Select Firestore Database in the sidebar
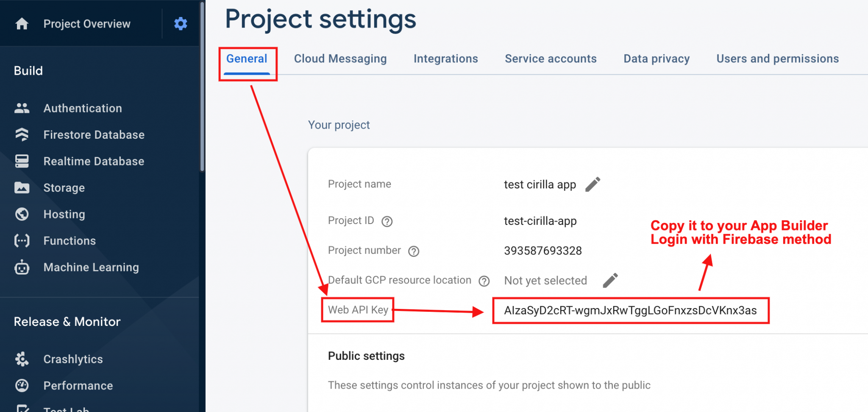The width and height of the screenshot is (868, 412). (94, 135)
